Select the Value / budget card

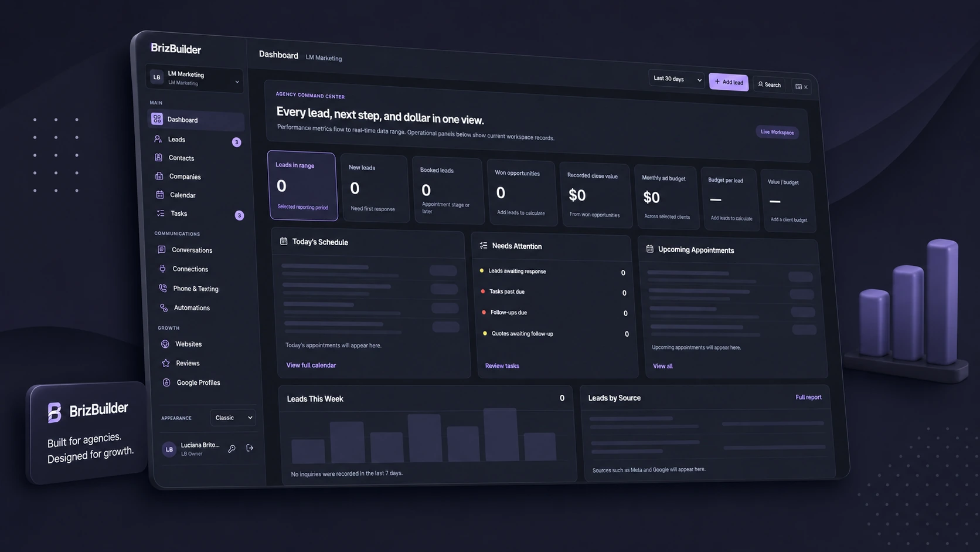tap(787, 201)
